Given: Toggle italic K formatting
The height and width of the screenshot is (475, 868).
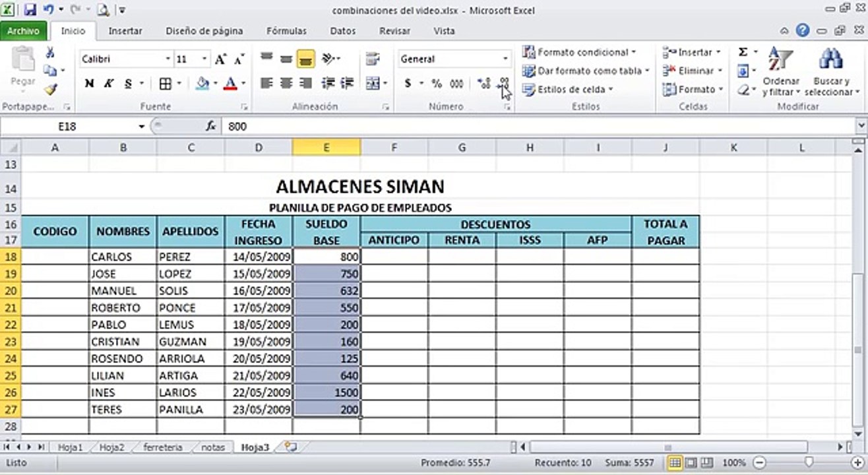Looking at the screenshot, I should click(108, 84).
